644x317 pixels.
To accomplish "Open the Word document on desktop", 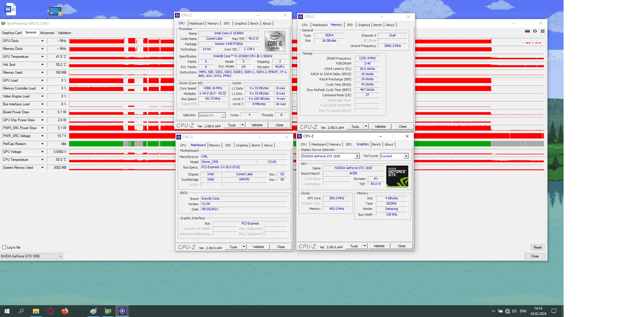I will 11,9.
